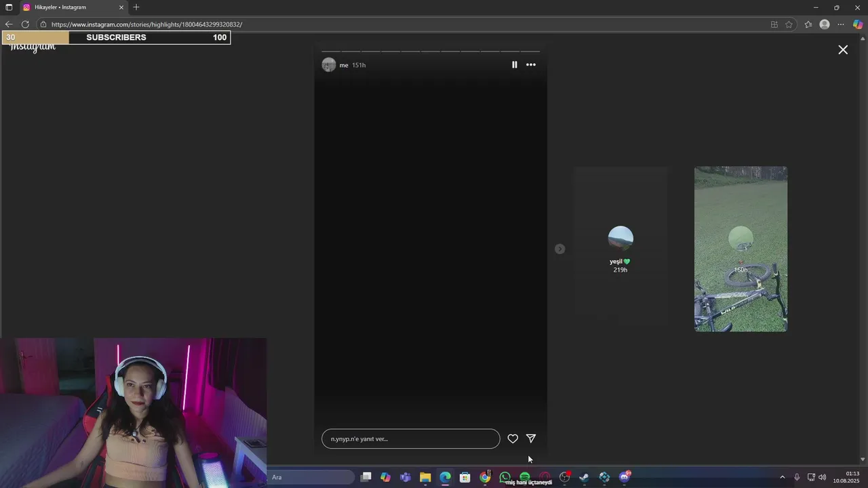Viewport: 868px width, 488px height.
Task: Click the Windows search box Ara
Action: coord(311,477)
